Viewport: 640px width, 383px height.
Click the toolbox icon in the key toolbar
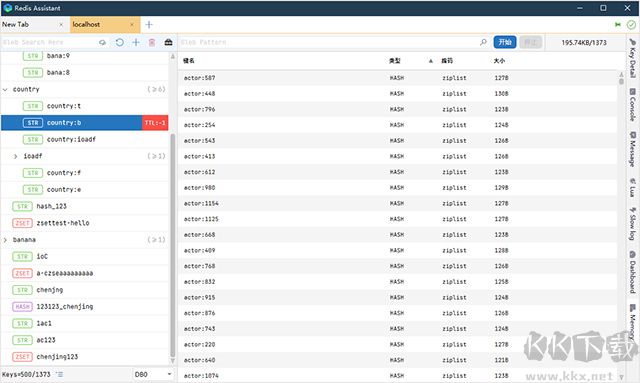(x=168, y=42)
